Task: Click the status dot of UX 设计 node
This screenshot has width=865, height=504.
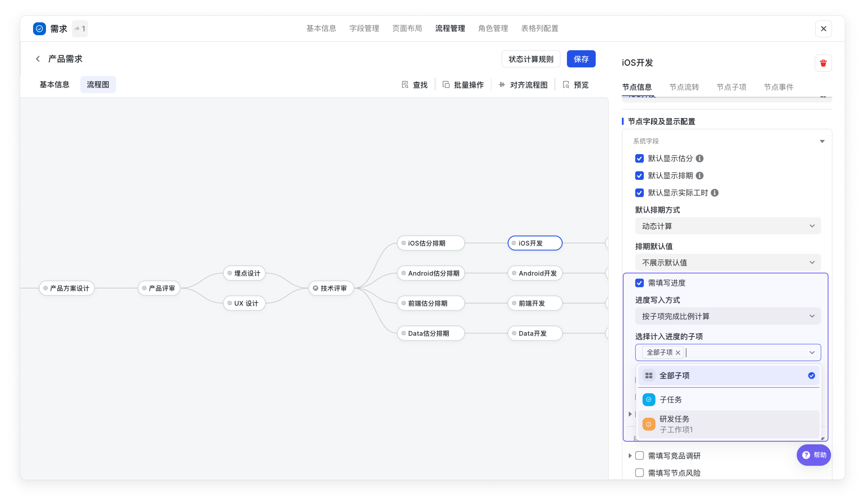Action: [230, 303]
